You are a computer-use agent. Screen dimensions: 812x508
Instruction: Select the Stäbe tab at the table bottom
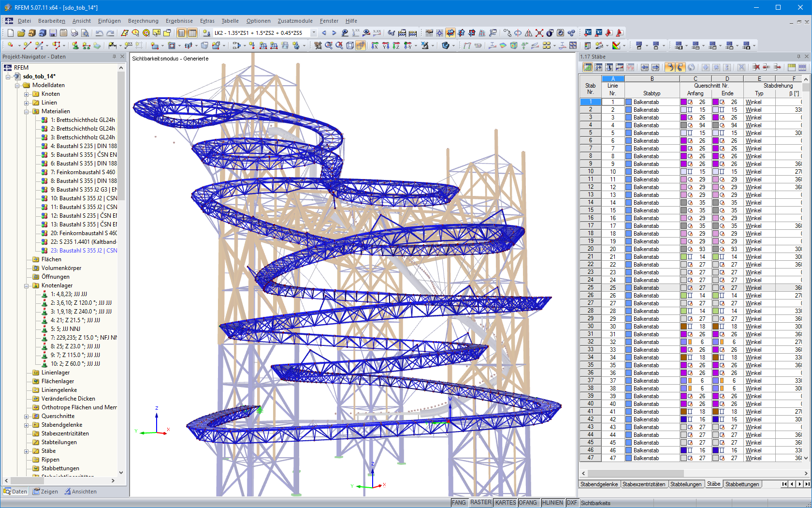click(713, 484)
